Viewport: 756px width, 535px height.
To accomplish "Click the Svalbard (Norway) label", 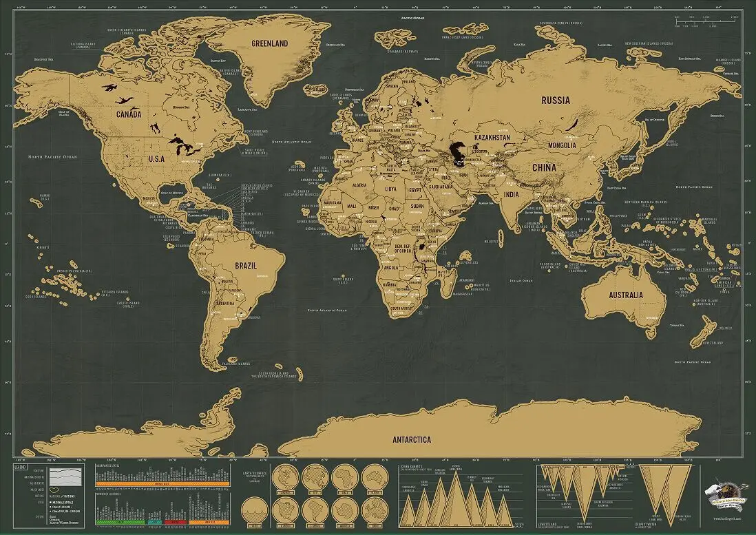I will point(403,51).
